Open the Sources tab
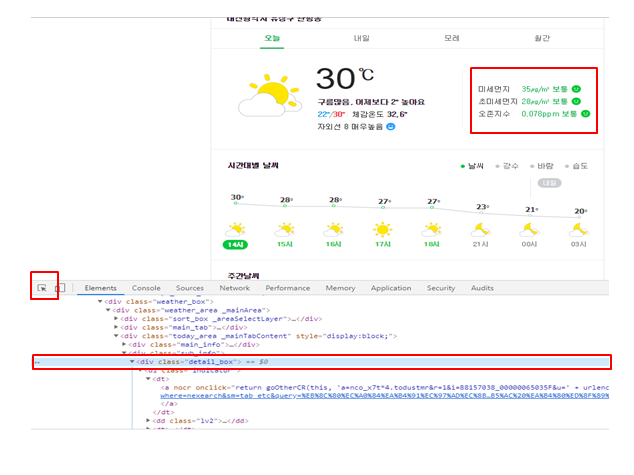This screenshot has width=634, height=475. click(x=190, y=288)
